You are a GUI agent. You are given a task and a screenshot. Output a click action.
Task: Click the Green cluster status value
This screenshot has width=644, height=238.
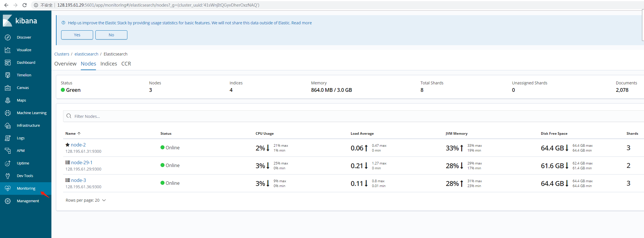click(x=73, y=90)
